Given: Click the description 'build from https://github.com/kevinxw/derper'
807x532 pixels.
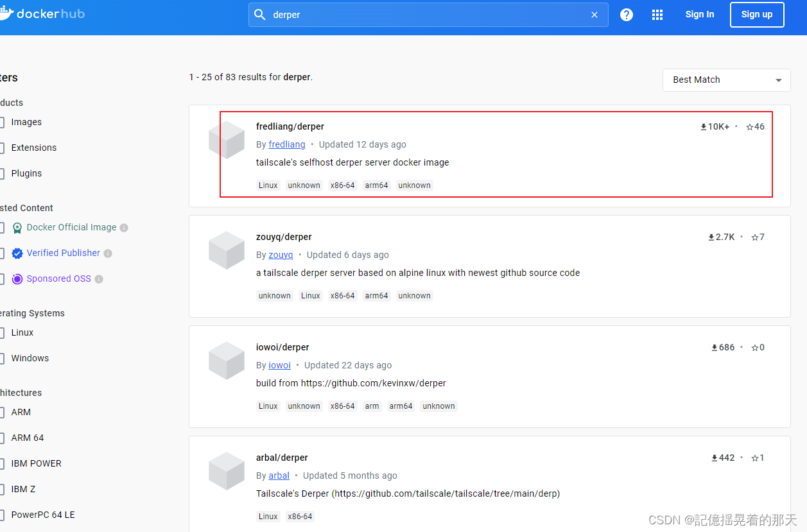Looking at the screenshot, I should pyautogui.click(x=351, y=383).
